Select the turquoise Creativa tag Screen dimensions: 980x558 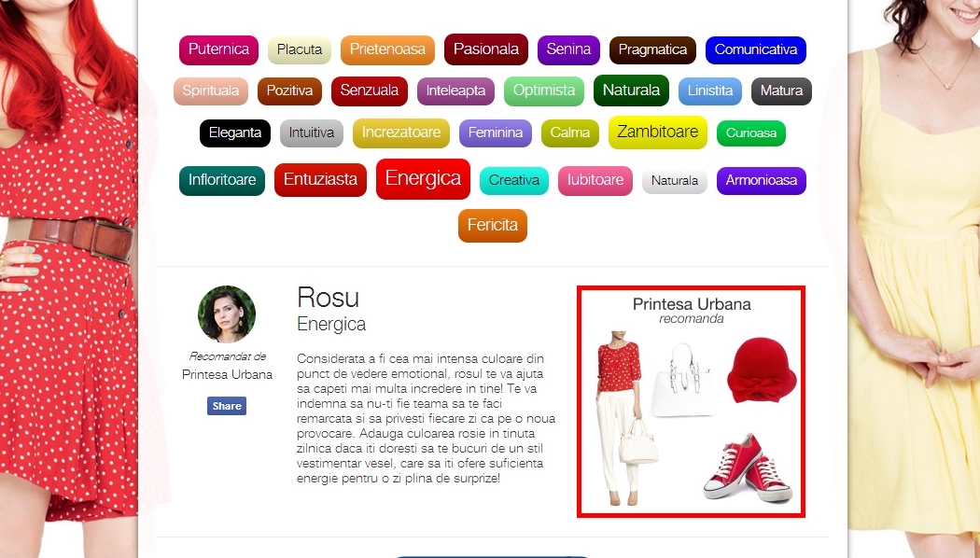513,181
